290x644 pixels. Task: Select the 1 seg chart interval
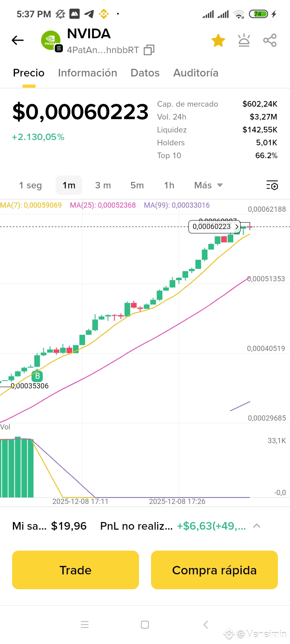coord(30,185)
